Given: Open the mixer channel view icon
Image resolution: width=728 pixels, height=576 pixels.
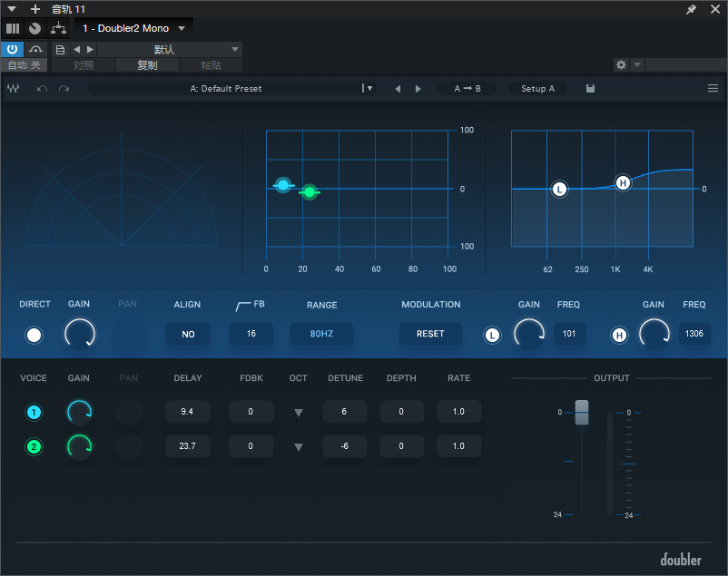Looking at the screenshot, I should pos(13,28).
